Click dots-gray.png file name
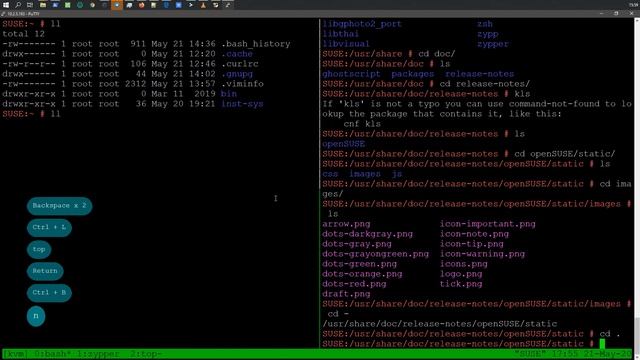 [x=357, y=244]
